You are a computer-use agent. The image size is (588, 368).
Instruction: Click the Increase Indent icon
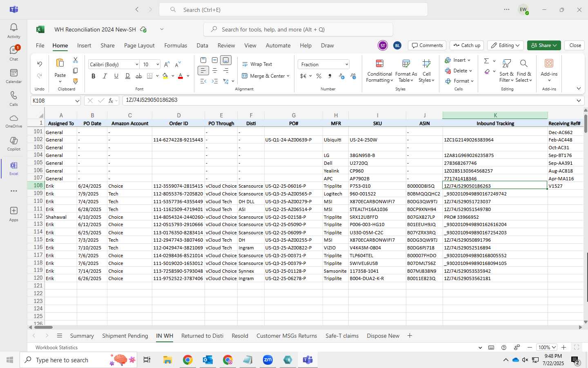pyautogui.click(x=215, y=81)
